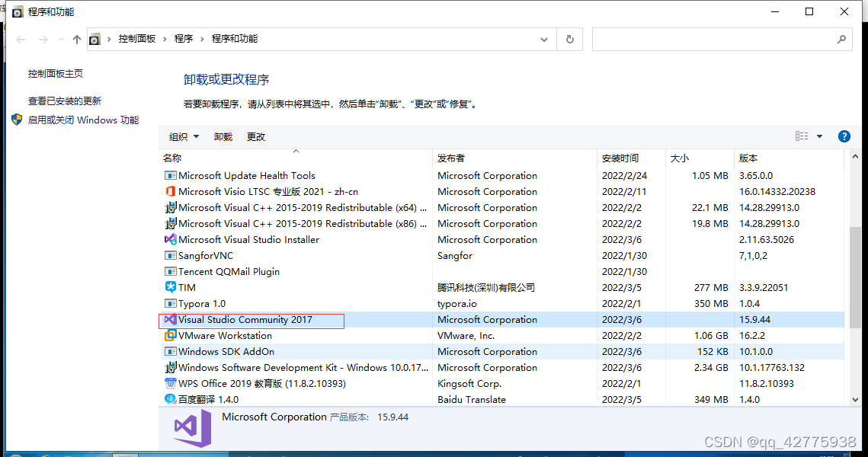
Task: Click the Windows SDK AddOn icon
Action: [171, 351]
